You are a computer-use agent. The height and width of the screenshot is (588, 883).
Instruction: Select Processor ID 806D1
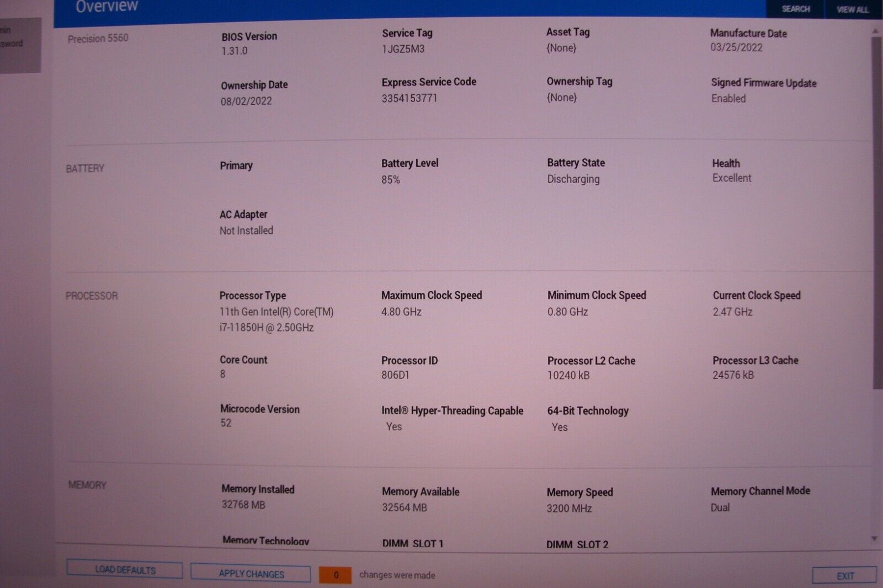[395, 375]
